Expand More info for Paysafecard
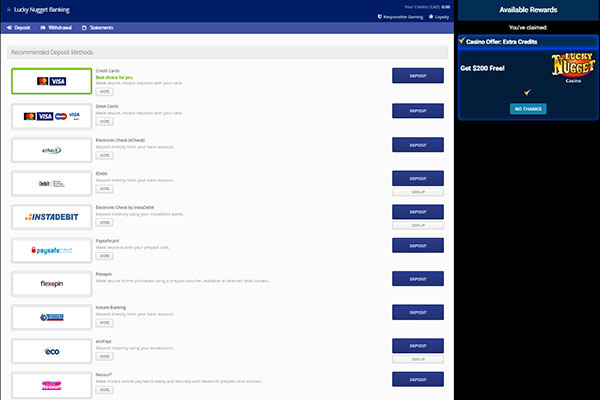The width and height of the screenshot is (600, 400). [x=104, y=256]
